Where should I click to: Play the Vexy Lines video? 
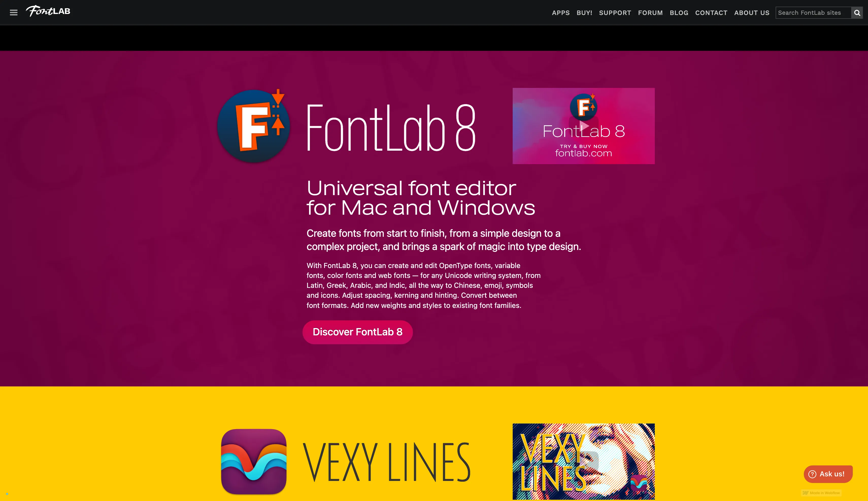[583, 461]
